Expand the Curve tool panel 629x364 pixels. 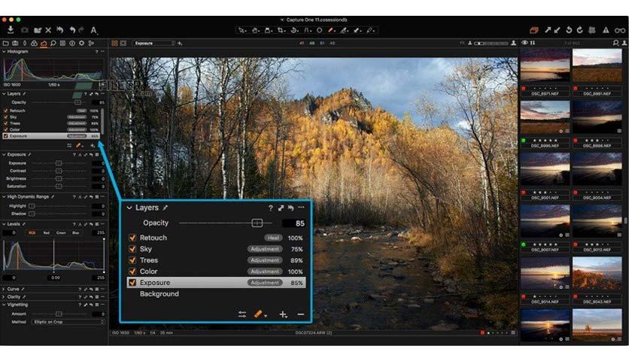tap(4, 289)
